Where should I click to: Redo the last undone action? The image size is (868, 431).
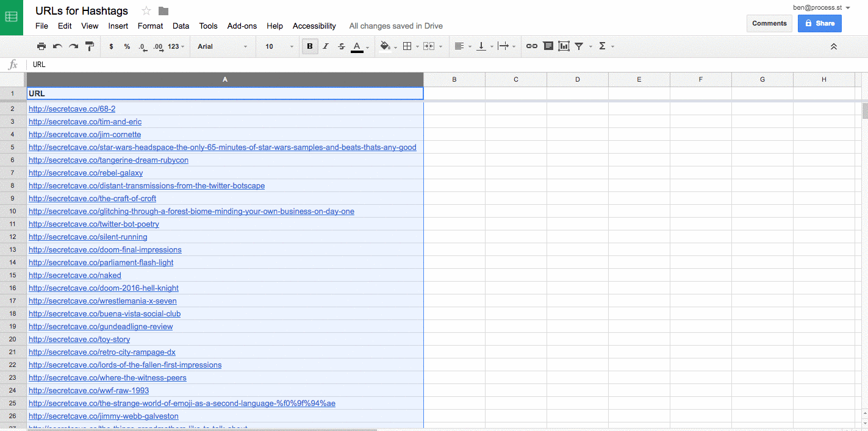click(x=73, y=46)
